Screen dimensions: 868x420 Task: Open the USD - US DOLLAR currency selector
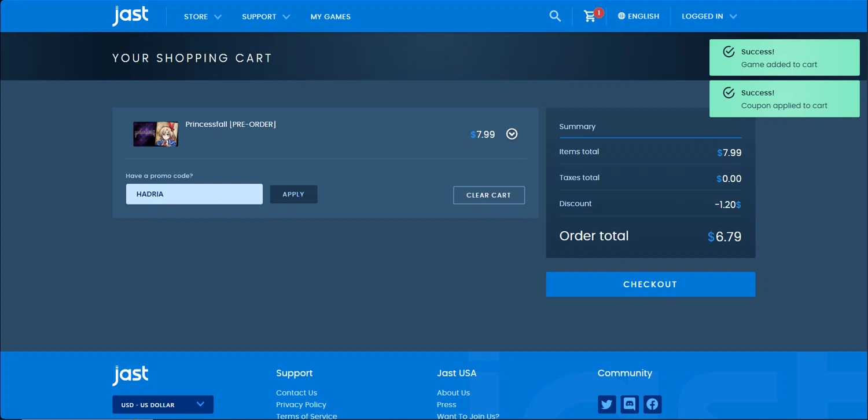163,404
